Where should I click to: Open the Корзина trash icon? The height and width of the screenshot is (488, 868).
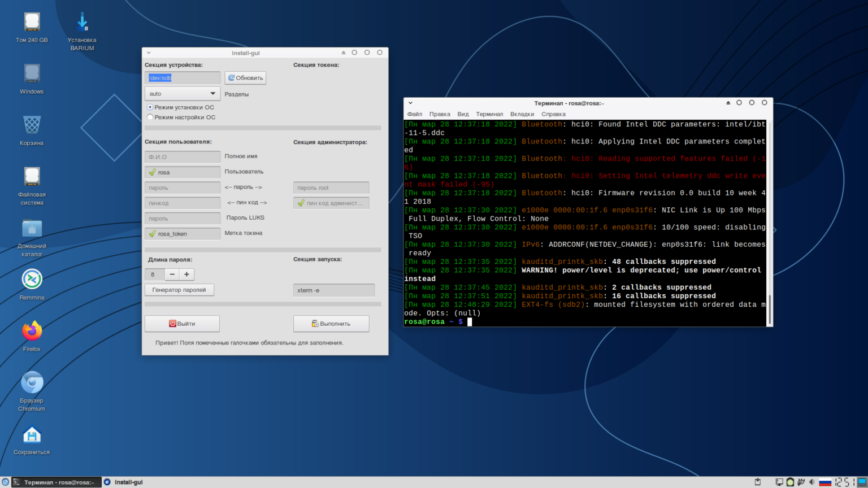pyautogui.click(x=32, y=125)
